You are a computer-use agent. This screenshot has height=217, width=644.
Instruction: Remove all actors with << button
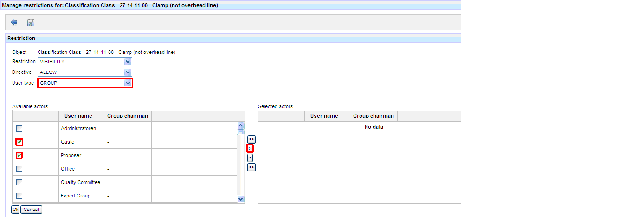251,167
